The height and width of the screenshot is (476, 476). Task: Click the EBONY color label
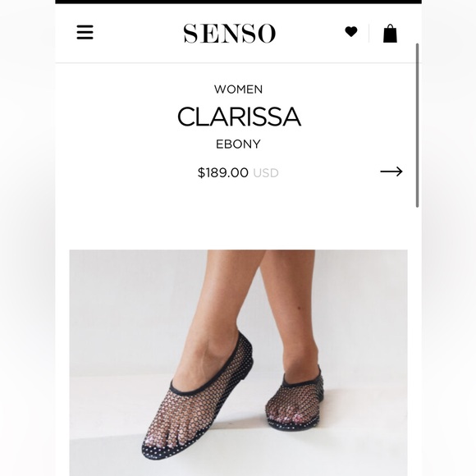tap(238, 144)
